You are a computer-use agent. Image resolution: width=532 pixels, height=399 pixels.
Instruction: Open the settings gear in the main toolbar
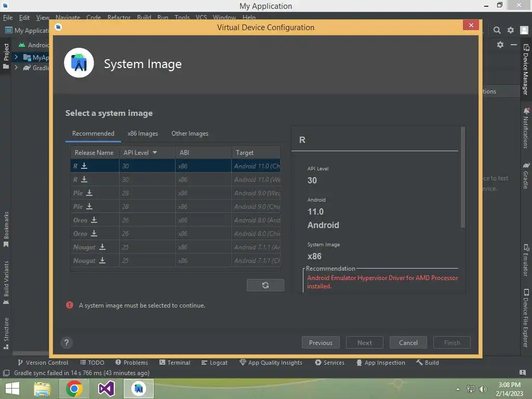[511, 30]
